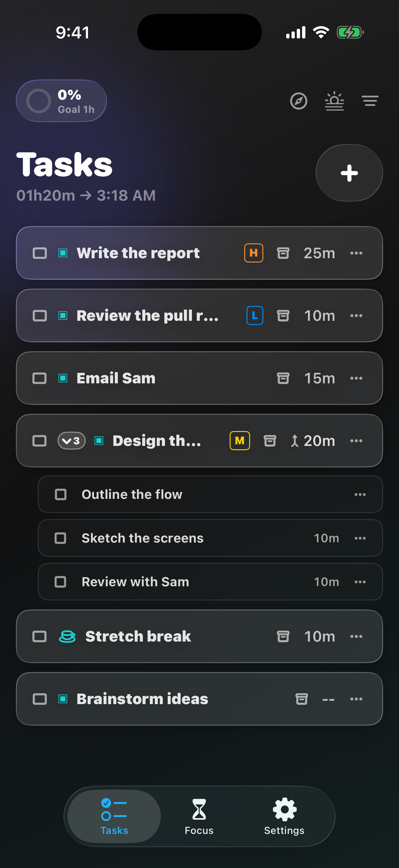Switch to the Tasks tab
The height and width of the screenshot is (868, 399).
[x=114, y=816]
